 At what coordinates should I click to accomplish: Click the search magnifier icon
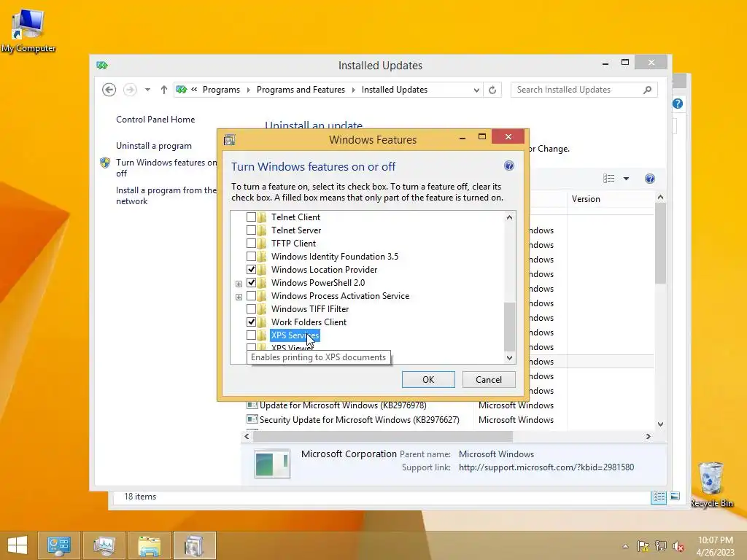click(x=648, y=90)
